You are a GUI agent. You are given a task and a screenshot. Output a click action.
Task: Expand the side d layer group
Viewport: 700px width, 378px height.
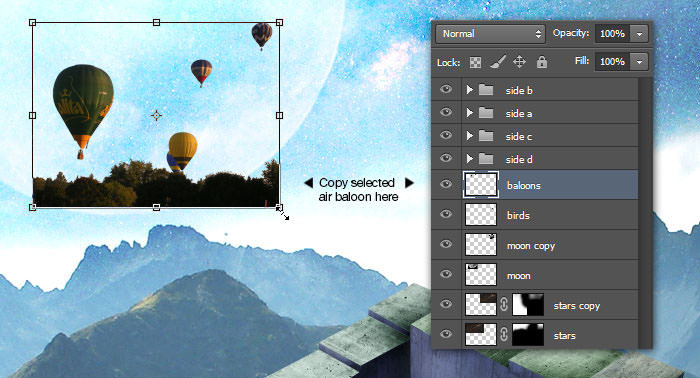[x=469, y=159]
